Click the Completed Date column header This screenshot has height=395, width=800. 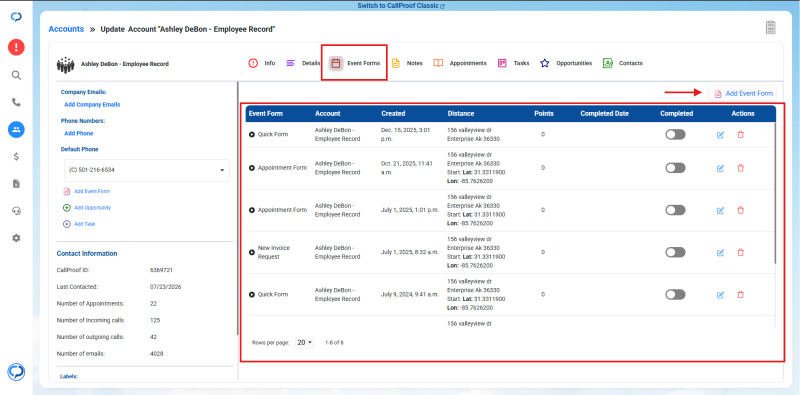click(x=605, y=113)
